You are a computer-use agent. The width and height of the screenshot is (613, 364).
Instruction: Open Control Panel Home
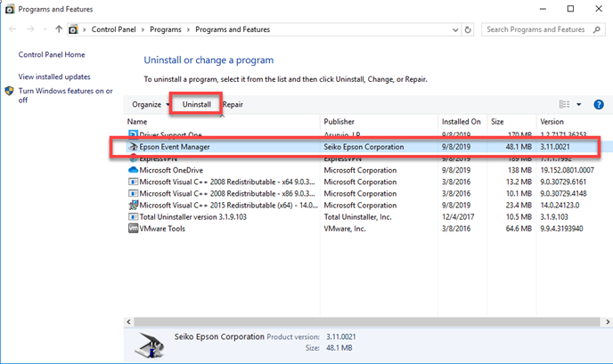tap(52, 54)
